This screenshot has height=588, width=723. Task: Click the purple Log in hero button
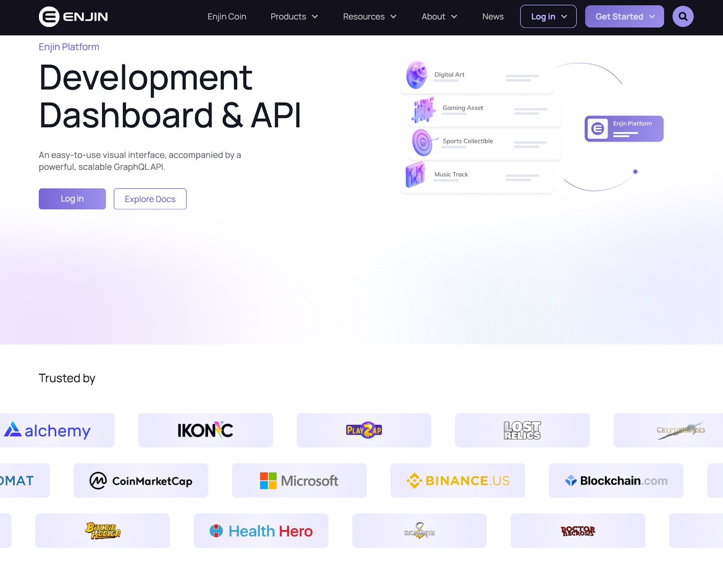(x=72, y=199)
